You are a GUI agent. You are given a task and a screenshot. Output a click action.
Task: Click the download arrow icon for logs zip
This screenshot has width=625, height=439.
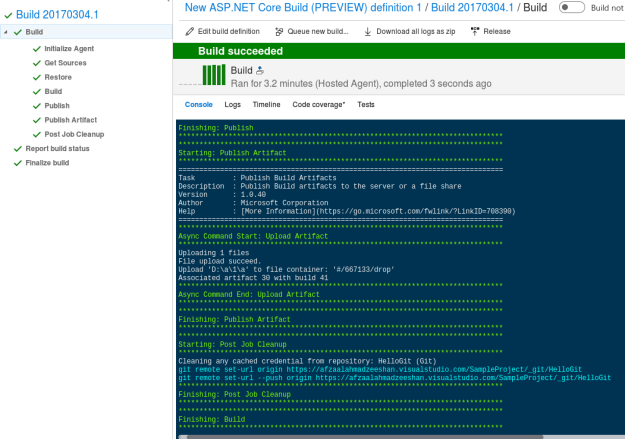point(368,31)
